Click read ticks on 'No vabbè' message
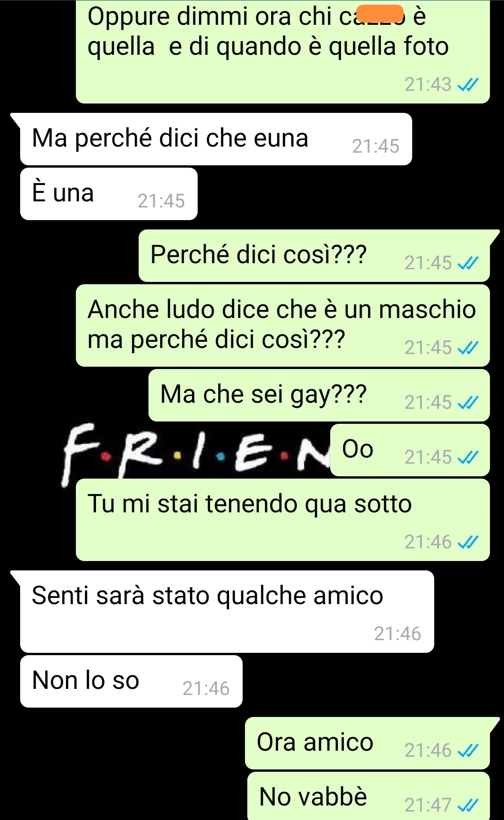The height and width of the screenshot is (820, 504). (468, 805)
